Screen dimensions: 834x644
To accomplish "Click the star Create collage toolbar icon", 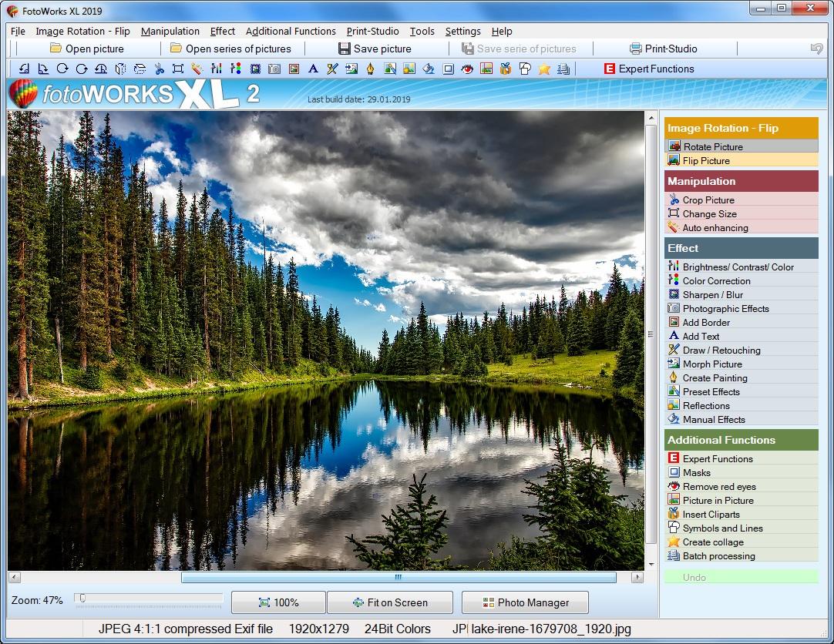I will pyautogui.click(x=543, y=69).
